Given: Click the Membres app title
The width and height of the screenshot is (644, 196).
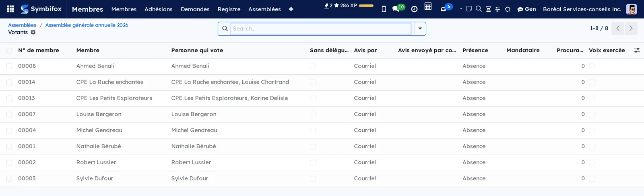Looking at the screenshot, I should pos(87,9).
